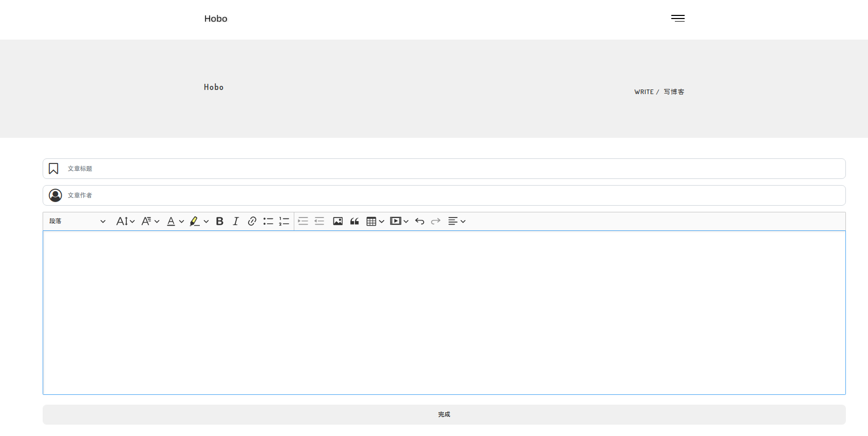
Task: Click the decrease indent icon
Action: pos(319,221)
